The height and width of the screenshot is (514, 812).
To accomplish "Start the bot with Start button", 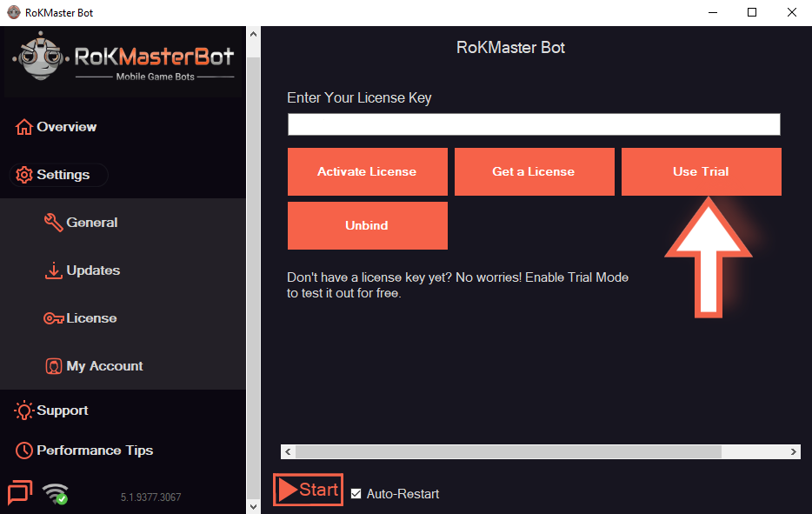I will pos(308,490).
